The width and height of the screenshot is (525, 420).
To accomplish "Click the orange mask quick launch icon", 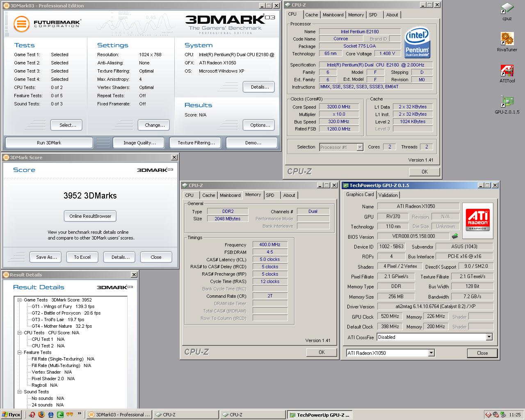I will point(69,415).
